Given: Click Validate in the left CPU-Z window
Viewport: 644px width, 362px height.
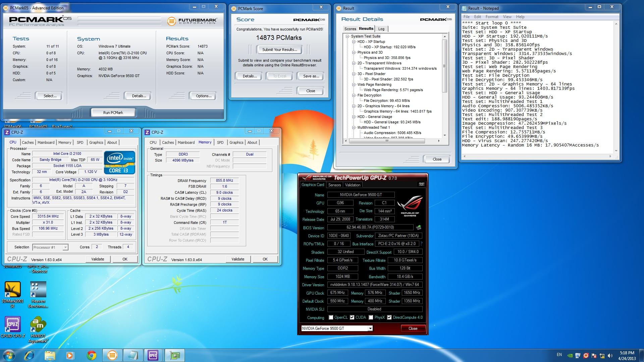Looking at the screenshot, I should pos(98,259).
